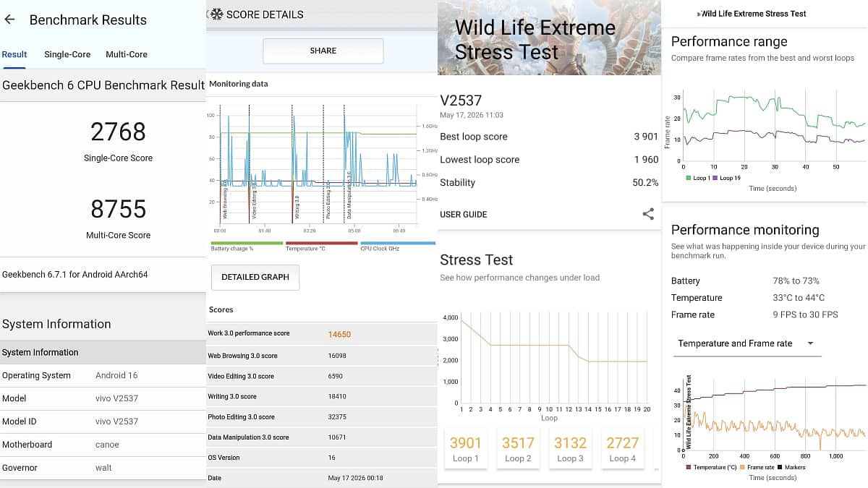This screenshot has height=488, width=868.
Task: Switch to the Single-Core tab
Action: click(67, 54)
